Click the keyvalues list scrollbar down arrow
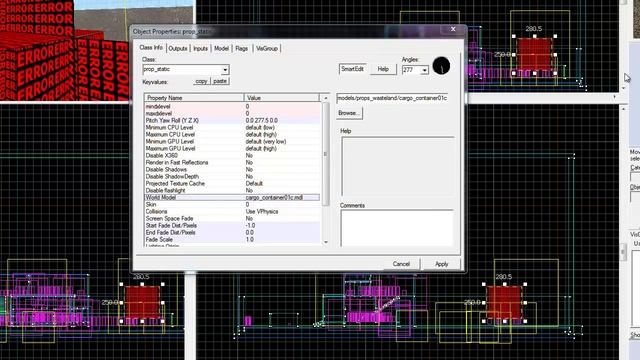640x360 pixels. pos(326,242)
